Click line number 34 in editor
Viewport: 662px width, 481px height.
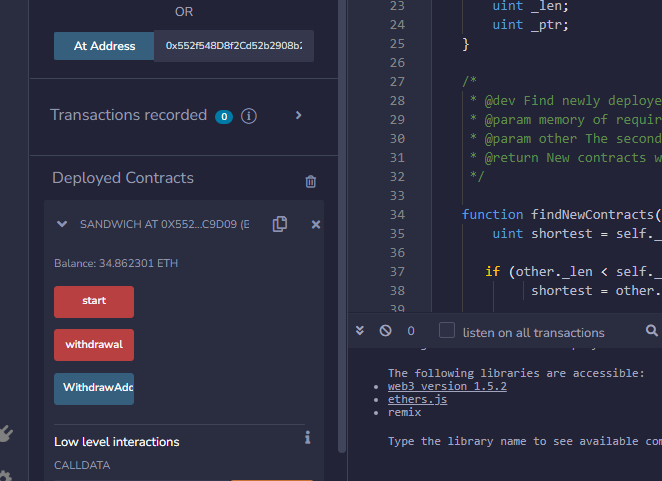tap(397, 215)
